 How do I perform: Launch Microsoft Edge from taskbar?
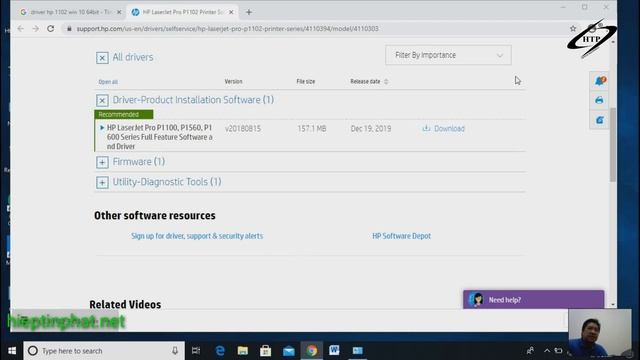pos(220,351)
